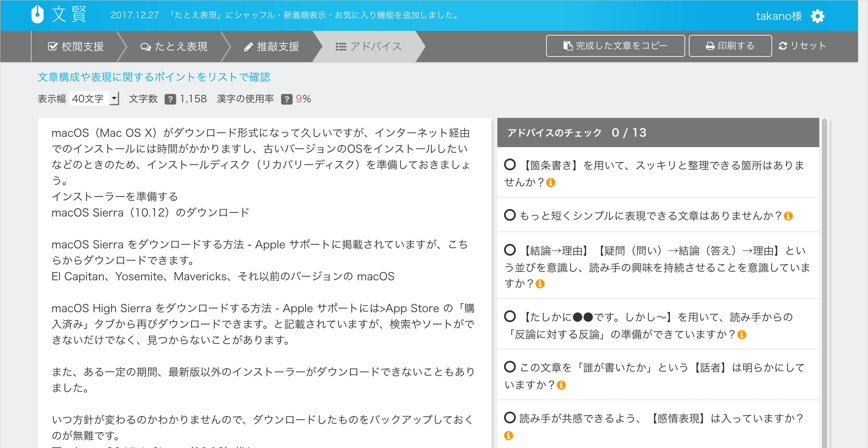Click the 文賢 title text

(69, 15)
